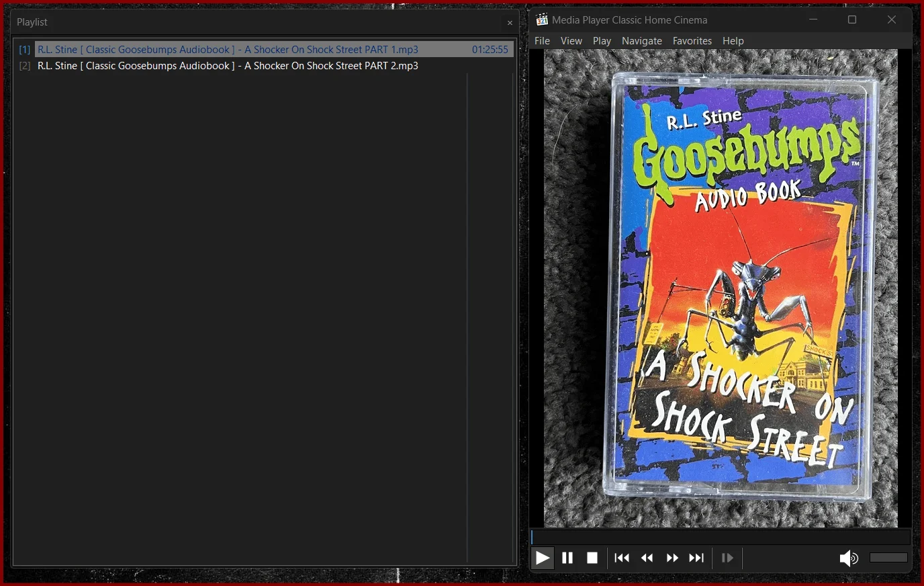The image size is (924, 586).
Task: Open the View menu
Action: (571, 41)
